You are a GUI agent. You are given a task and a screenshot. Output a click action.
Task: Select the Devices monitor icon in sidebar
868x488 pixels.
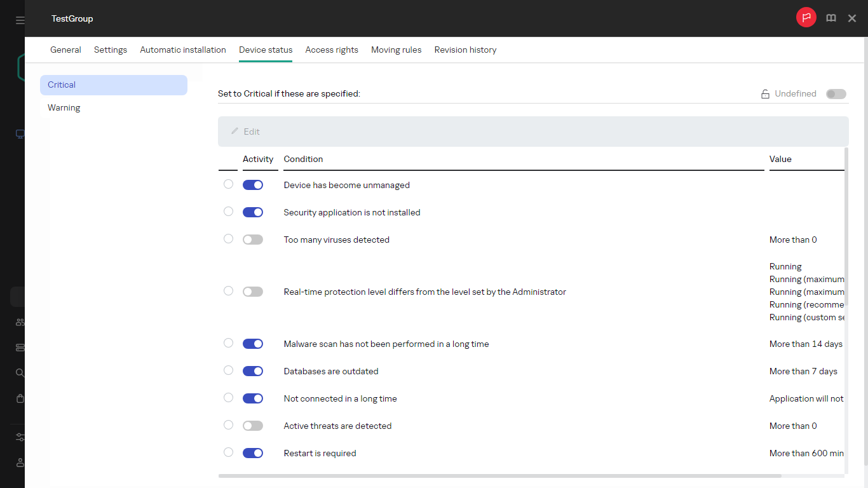(20, 134)
